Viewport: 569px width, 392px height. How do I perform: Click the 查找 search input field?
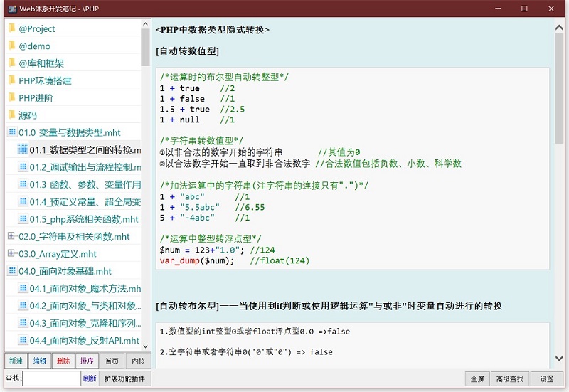click(52, 378)
